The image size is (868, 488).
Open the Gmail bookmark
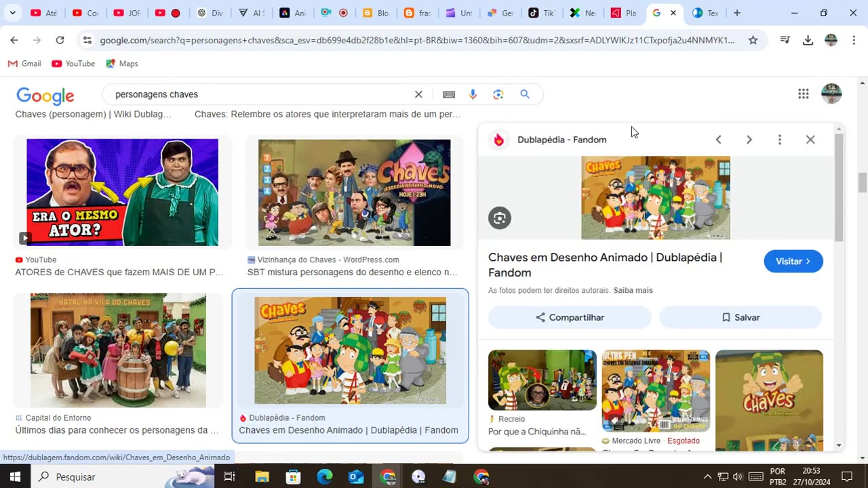[x=24, y=64]
